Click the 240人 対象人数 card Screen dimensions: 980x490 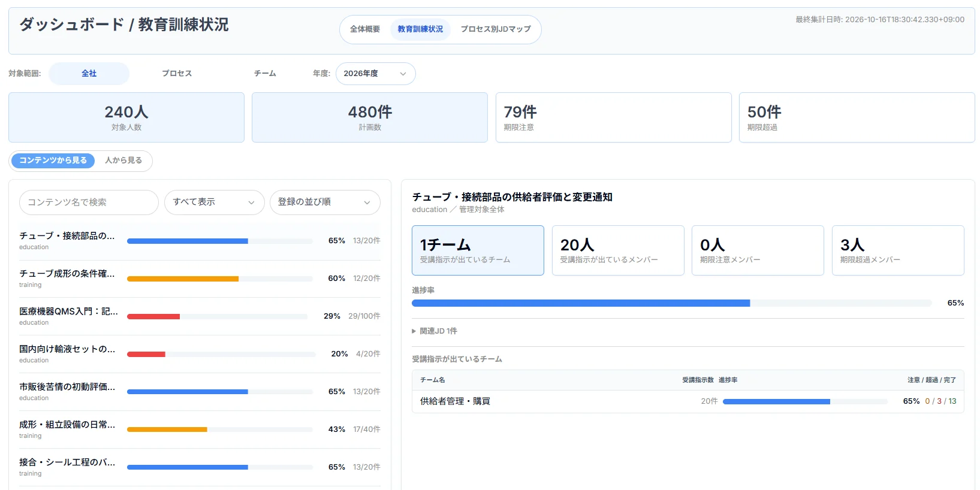pos(126,117)
